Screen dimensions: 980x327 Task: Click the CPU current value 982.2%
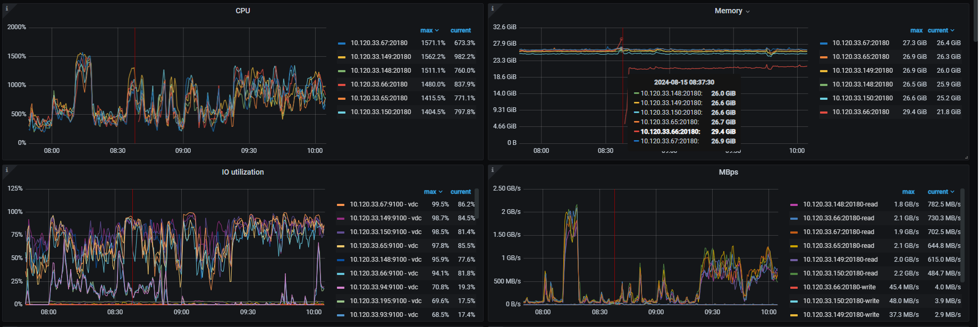pos(464,57)
